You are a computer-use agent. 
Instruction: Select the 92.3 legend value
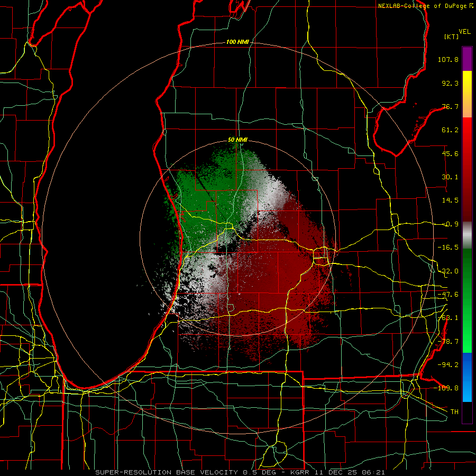pos(450,83)
